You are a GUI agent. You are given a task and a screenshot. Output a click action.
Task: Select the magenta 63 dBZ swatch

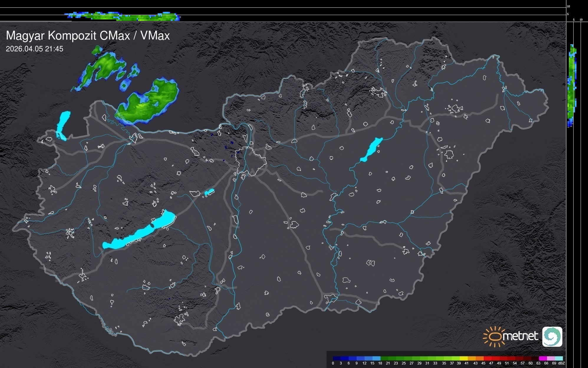[x=542, y=358]
